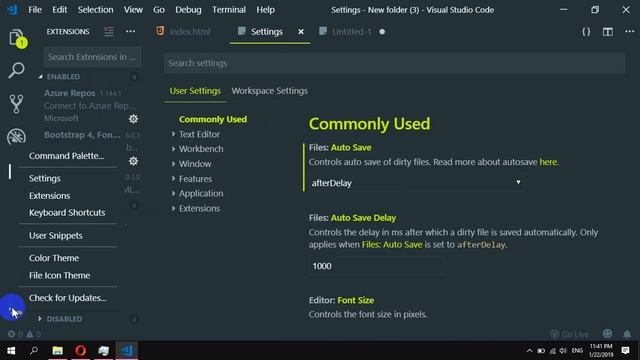Viewport: 640px width, 360px height.
Task: Open the Auto Save dropdown
Action: click(x=416, y=183)
